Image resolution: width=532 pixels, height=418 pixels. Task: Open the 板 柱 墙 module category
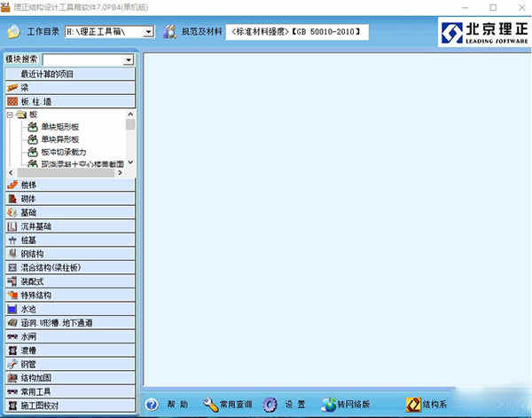70,101
